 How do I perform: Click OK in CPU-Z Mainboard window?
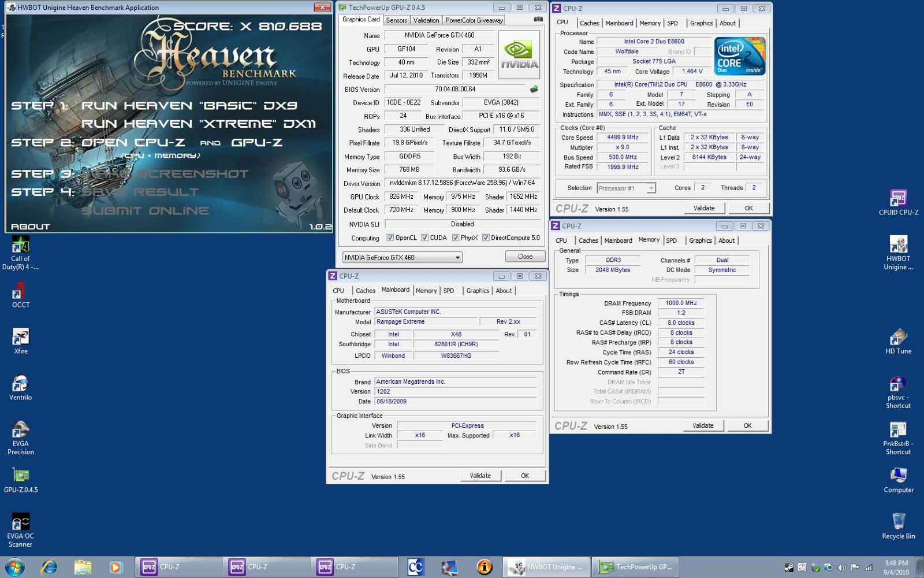tap(524, 476)
